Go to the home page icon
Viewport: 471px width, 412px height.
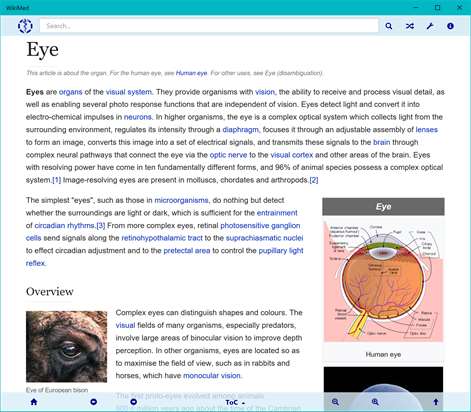[34, 402]
